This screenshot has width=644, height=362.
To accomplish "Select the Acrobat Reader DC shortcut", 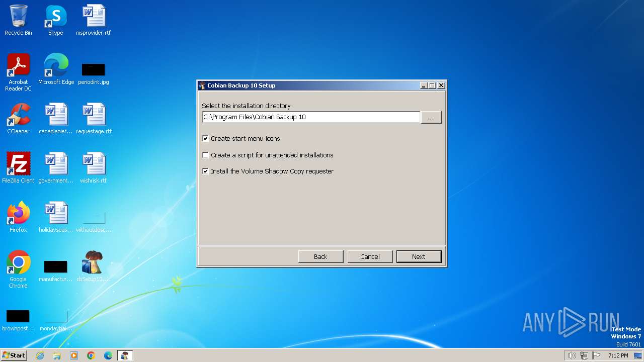I will tap(18, 72).
